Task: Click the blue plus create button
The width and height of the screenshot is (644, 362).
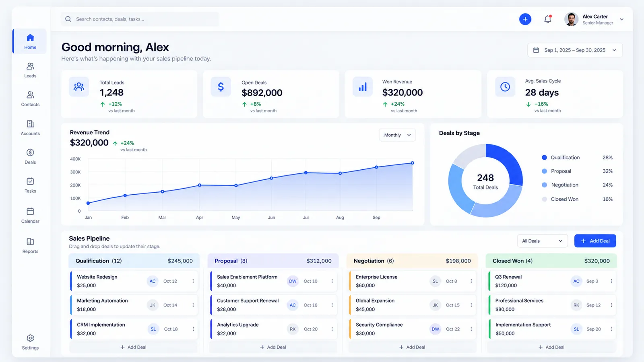Action: 525,19
